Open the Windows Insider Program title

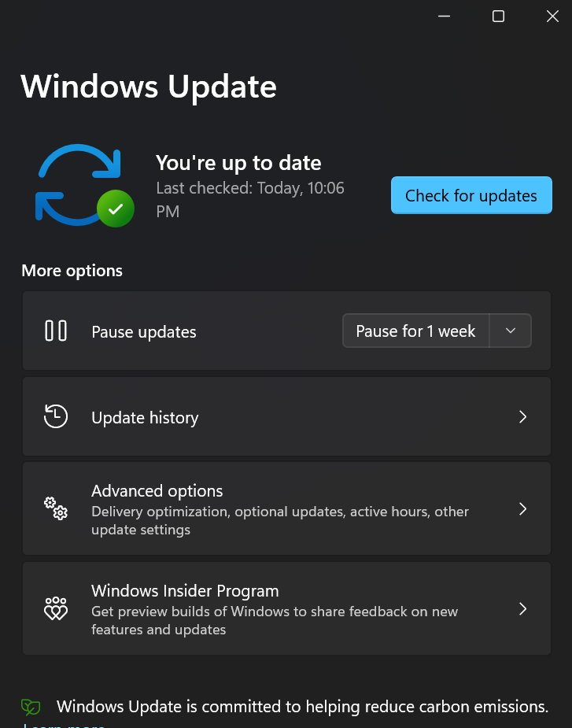click(x=185, y=591)
